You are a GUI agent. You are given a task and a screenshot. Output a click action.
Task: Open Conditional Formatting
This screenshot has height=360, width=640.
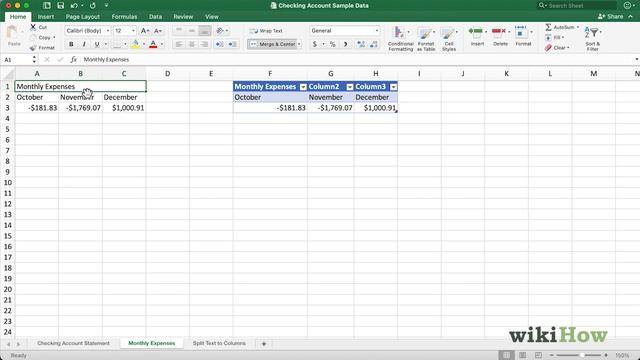[x=400, y=38]
